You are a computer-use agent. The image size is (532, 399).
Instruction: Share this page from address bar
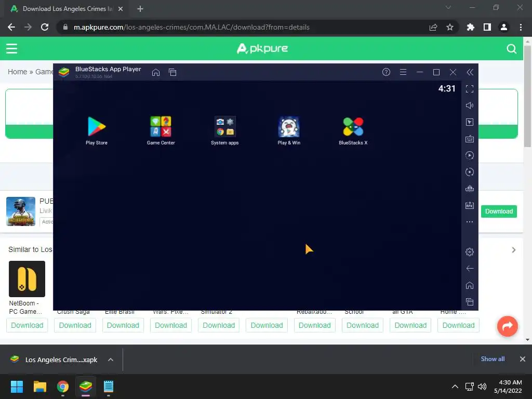433,27
